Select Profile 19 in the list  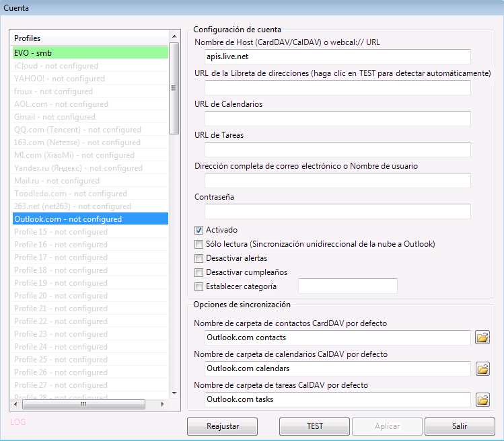tap(90, 283)
